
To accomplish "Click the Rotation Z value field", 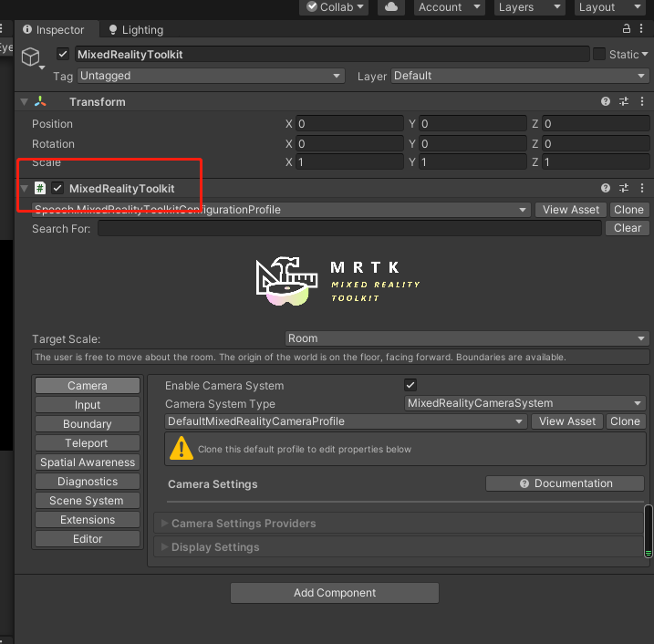I will coord(596,143).
